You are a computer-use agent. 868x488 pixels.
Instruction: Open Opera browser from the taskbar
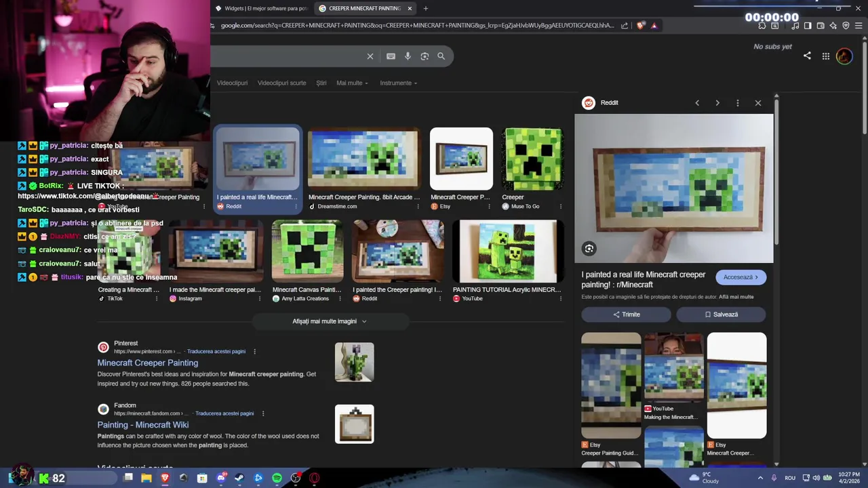315,478
